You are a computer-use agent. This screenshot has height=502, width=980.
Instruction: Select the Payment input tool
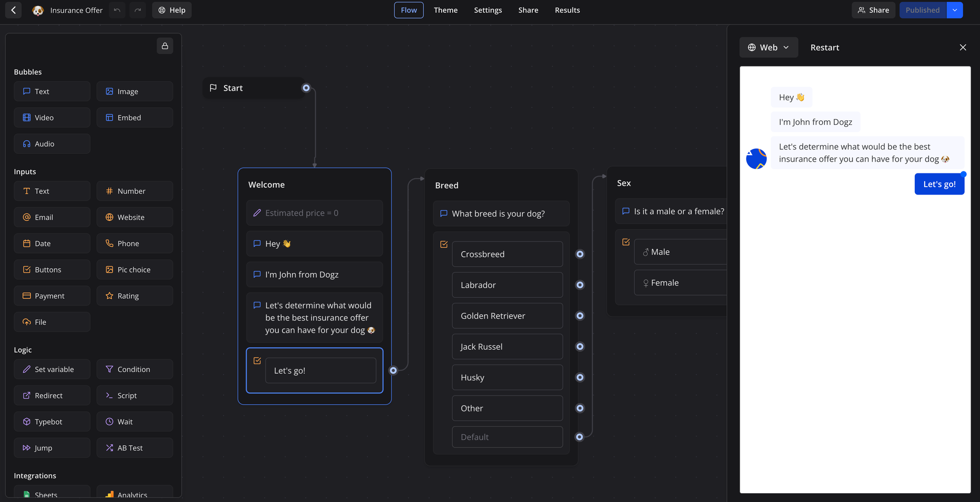tap(52, 295)
